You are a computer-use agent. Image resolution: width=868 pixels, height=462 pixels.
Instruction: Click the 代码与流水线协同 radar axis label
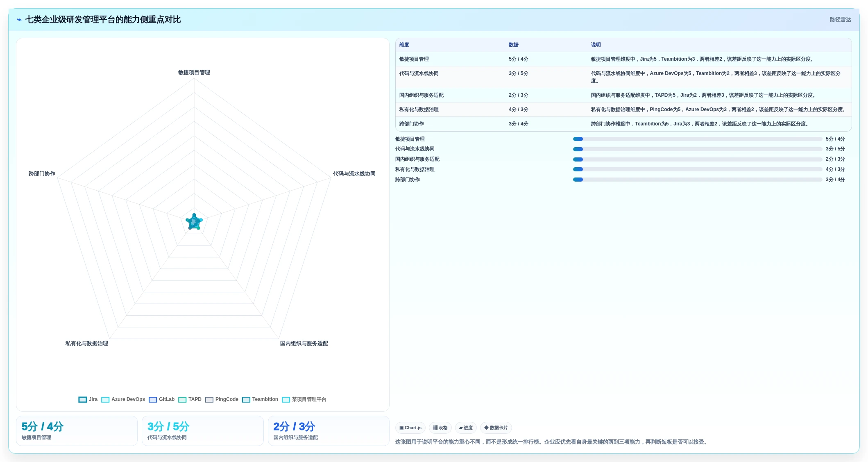click(354, 174)
